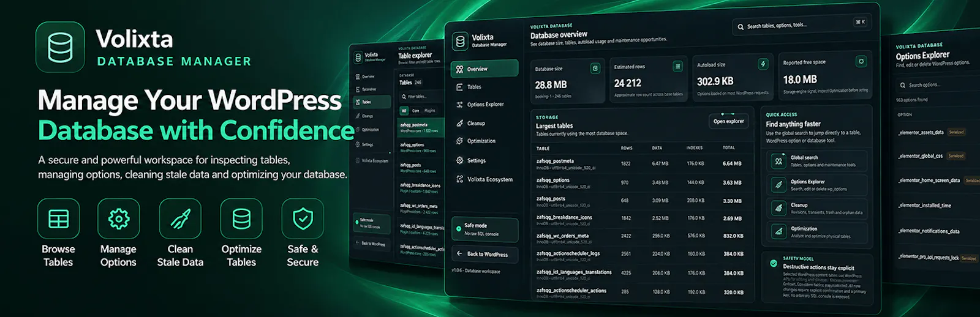Click _elementor_assets_data in Options Explorer

click(x=921, y=132)
